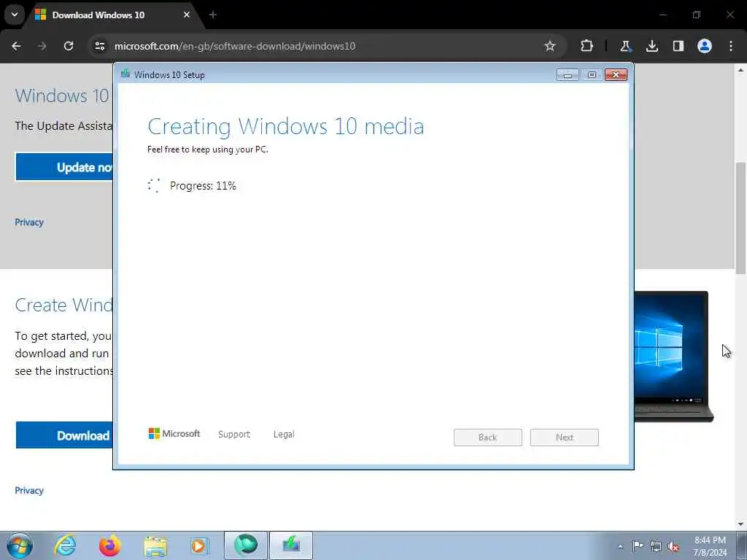Click the Progress: 11% text
Screen dimensions: 747x560
203,186
